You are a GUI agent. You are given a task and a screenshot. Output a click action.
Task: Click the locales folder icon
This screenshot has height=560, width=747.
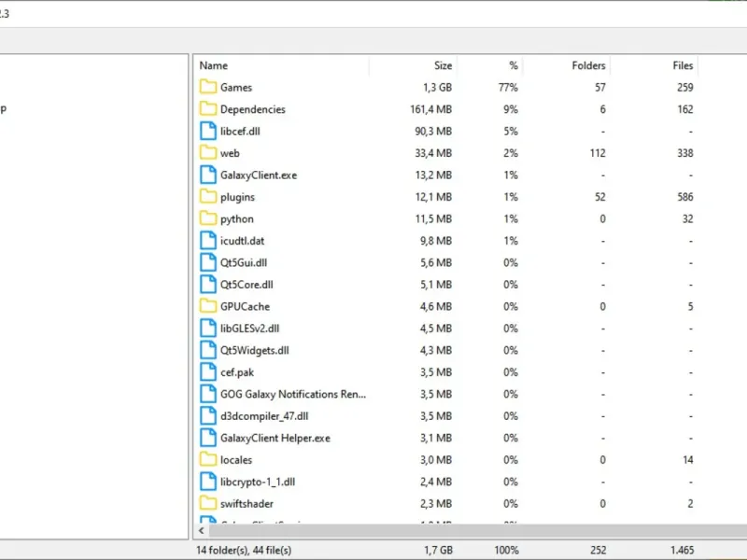coord(207,459)
